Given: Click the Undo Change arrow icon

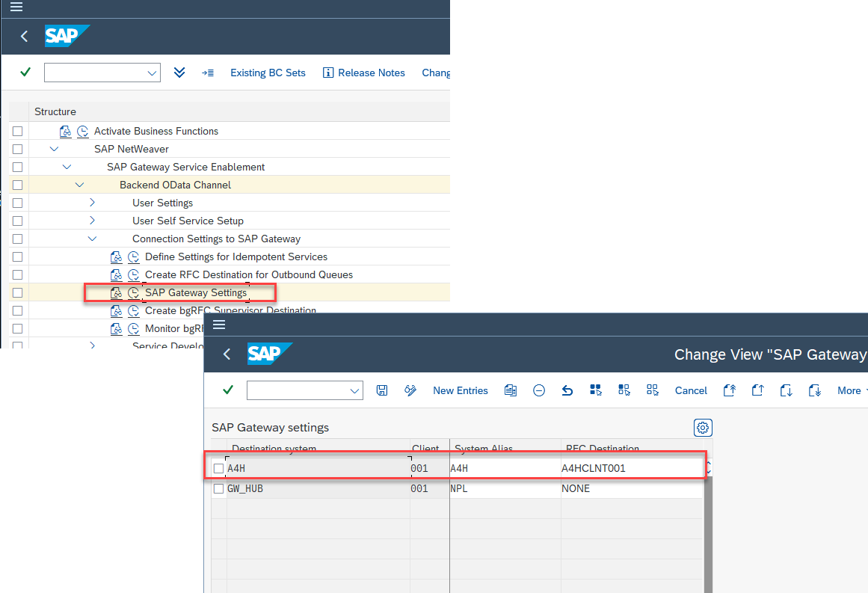Looking at the screenshot, I should [567, 390].
